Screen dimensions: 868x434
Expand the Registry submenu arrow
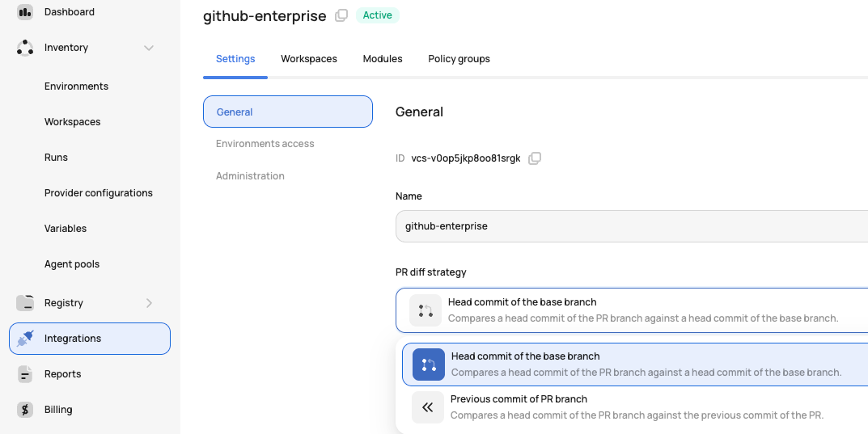coord(149,303)
